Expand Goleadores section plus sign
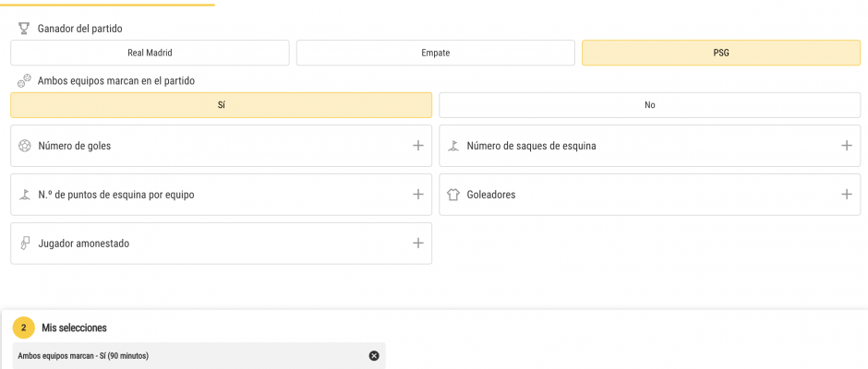 coord(847,195)
